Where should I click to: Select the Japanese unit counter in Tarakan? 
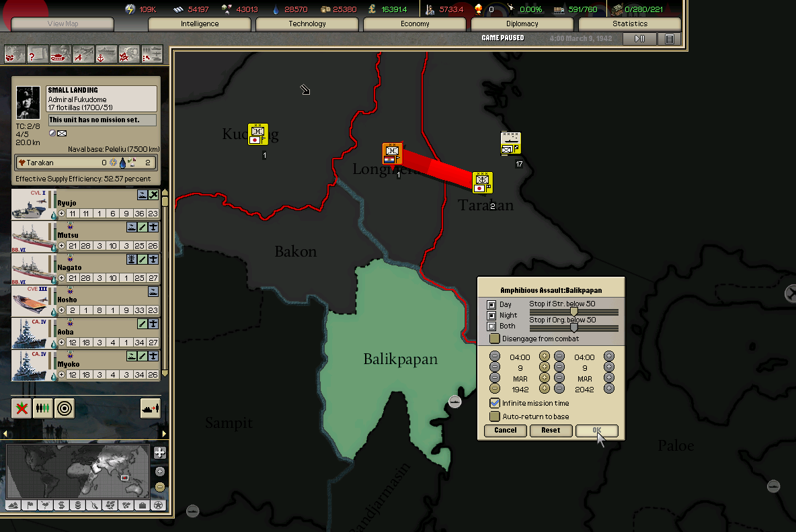(482, 182)
